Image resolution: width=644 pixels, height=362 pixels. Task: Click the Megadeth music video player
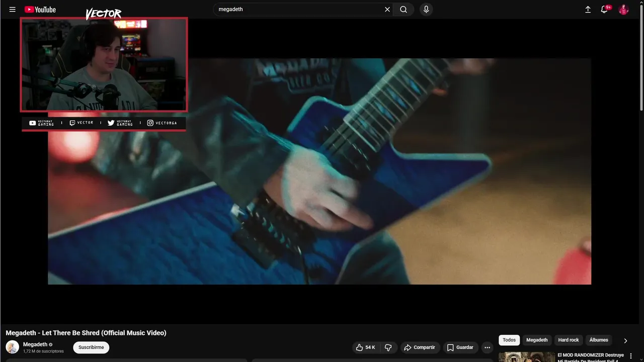pos(319,171)
